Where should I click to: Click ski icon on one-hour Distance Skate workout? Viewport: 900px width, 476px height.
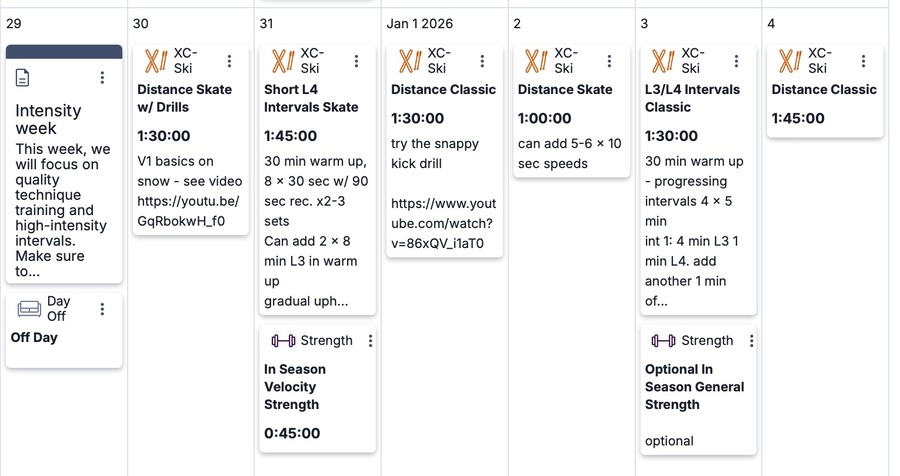[x=536, y=61]
